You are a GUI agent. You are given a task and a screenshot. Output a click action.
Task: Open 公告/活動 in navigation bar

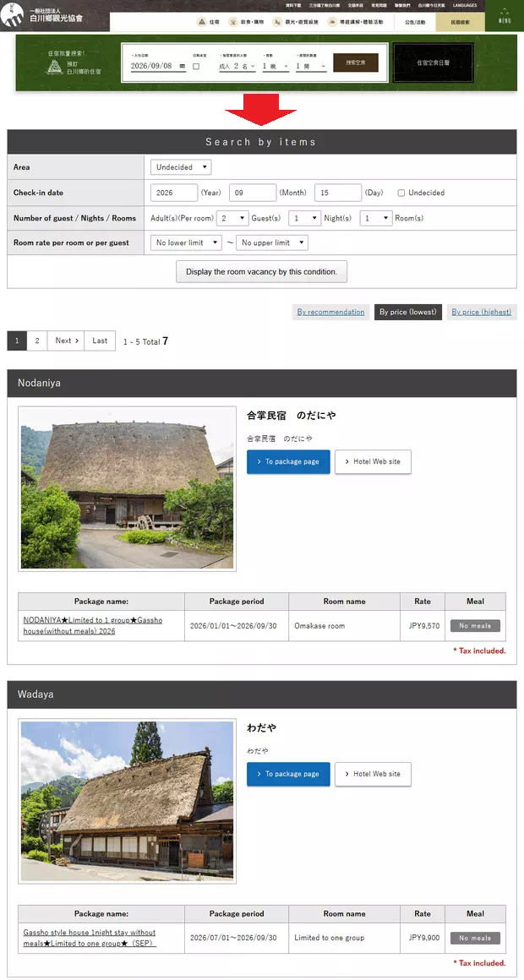[x=415, y=22]
